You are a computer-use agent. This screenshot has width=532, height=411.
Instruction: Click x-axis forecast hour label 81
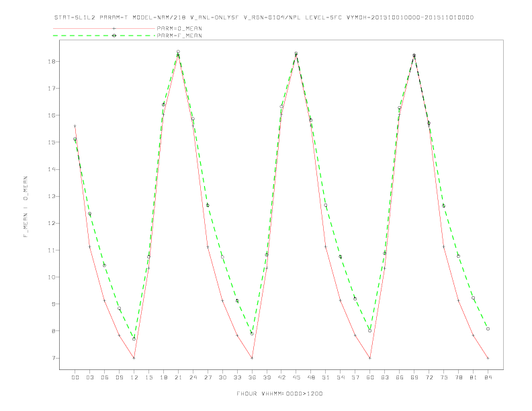474,377
